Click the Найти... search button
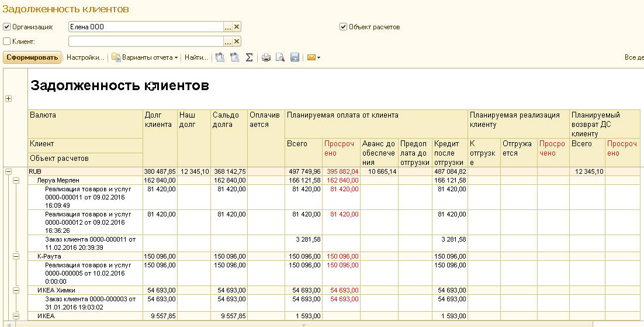The width and height of the screenshot is (644, 327). point(196,57)
